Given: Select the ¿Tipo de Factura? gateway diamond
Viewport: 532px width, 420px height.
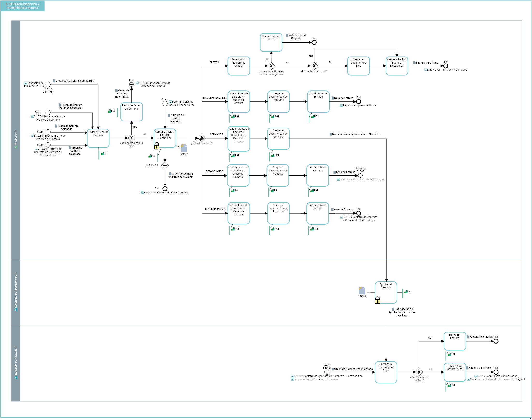Looking at the screenshot, I should coord(202,138).
